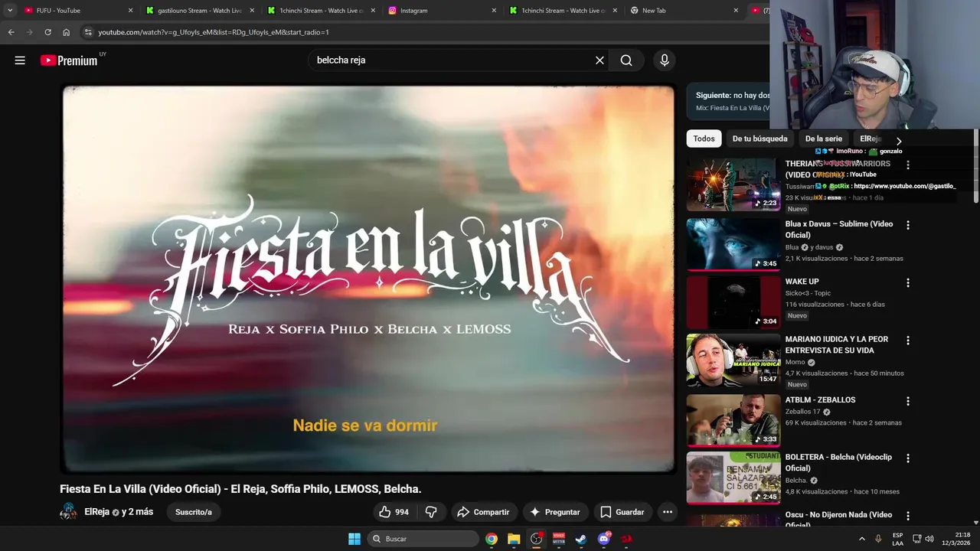Open the YouTube hamburger menu
Screen dimensions: 980x551
20,60
